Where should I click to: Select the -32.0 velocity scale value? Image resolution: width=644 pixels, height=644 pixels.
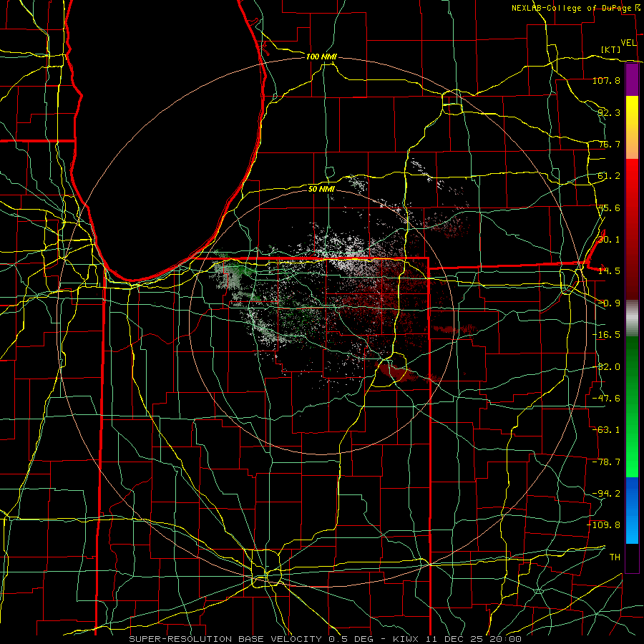[606, 367]
